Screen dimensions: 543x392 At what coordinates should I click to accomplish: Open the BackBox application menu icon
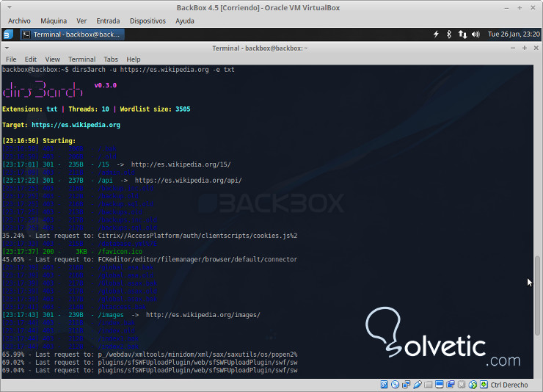(7, 35)
